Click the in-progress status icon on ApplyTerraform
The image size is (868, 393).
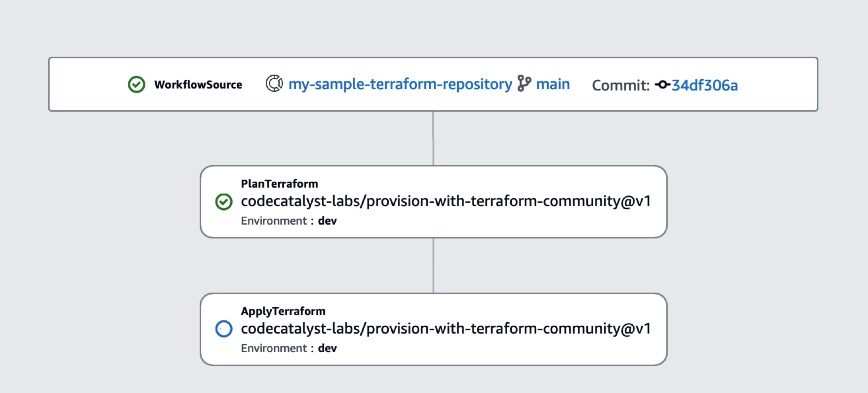(224, 329)
